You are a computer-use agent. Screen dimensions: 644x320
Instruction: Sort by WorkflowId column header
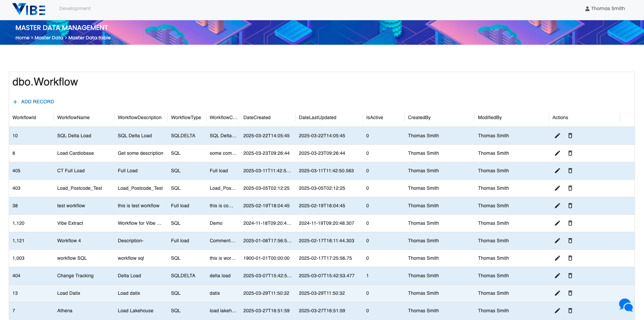point(24,117)
